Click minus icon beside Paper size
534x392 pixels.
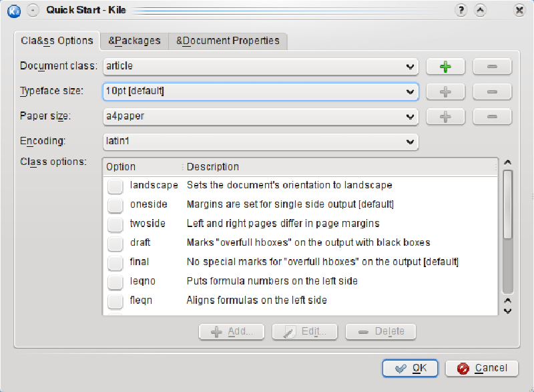(x=492, y=117)
